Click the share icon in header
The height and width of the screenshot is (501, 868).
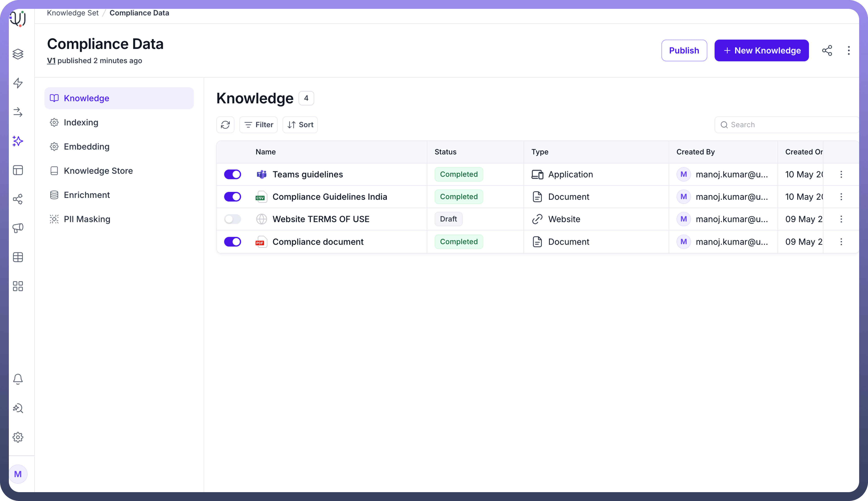point(827,51)
